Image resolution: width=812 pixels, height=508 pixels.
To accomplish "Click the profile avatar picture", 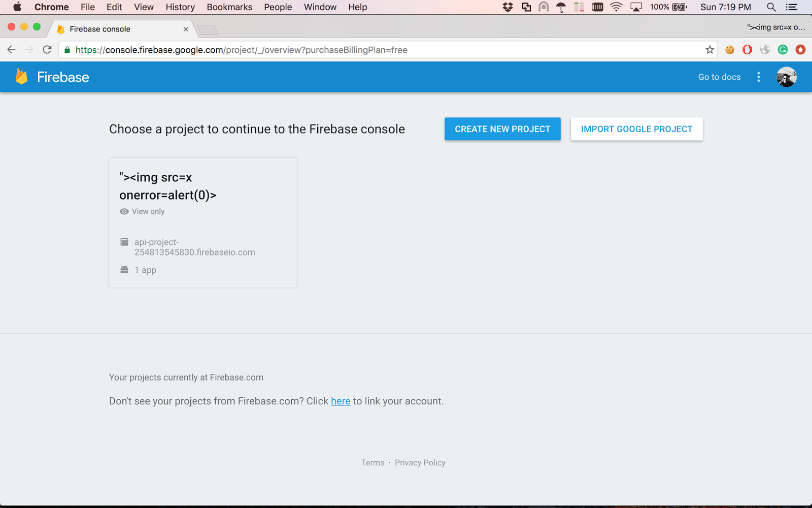I will tap(786, 77).
